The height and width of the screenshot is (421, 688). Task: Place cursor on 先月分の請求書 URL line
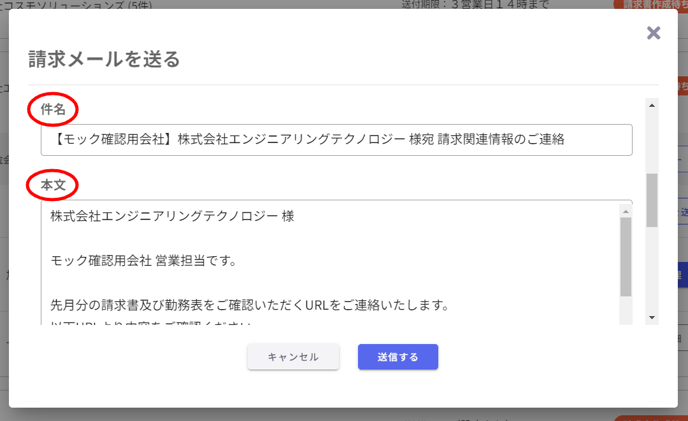(249, 304)
